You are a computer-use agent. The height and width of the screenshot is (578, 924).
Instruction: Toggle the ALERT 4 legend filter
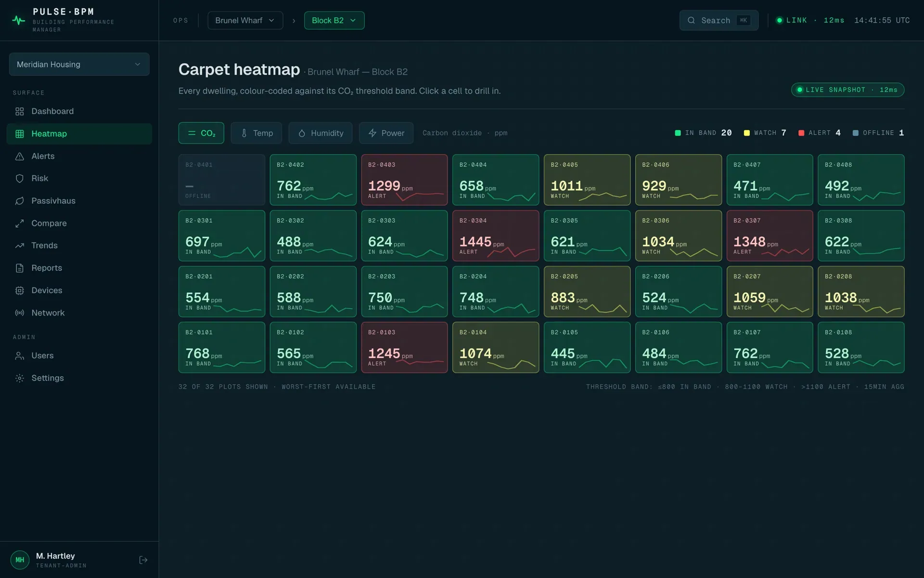[820, 133]
